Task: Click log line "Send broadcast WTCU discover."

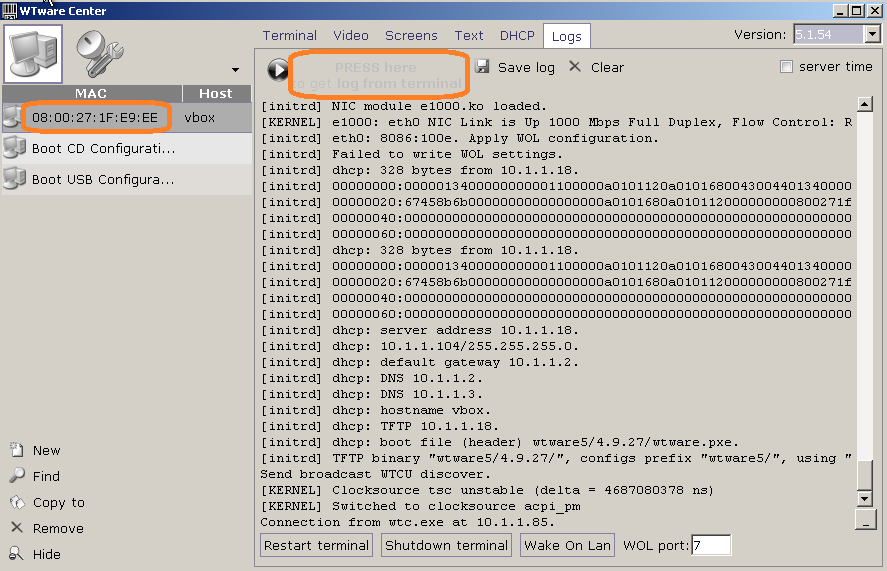Action: coord(376,474)
